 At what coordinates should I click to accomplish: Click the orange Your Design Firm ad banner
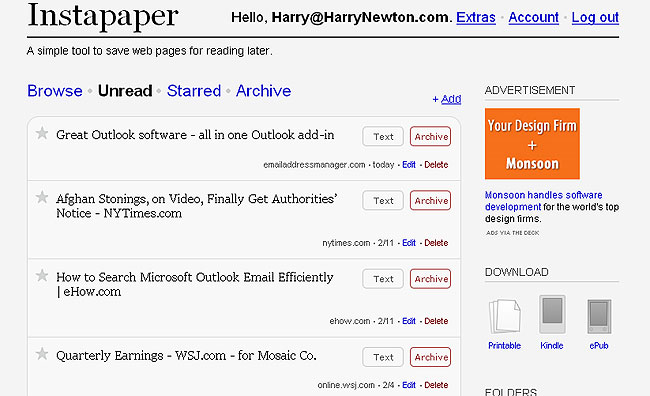point(532,143)
